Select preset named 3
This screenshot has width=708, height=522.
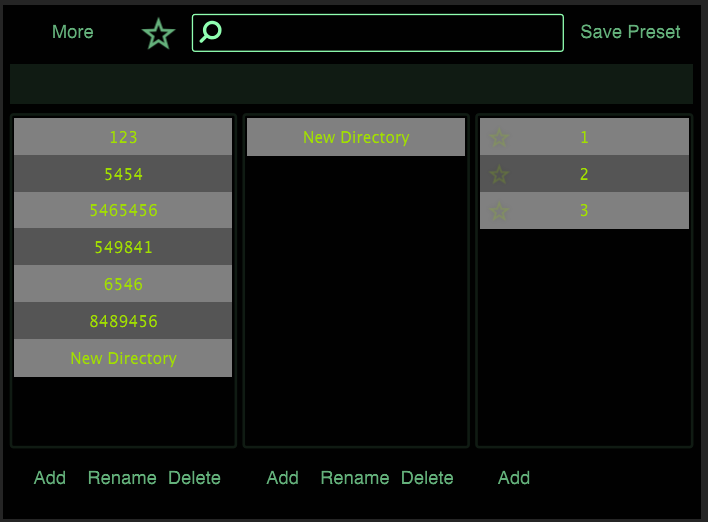click(x=584, y=210)
